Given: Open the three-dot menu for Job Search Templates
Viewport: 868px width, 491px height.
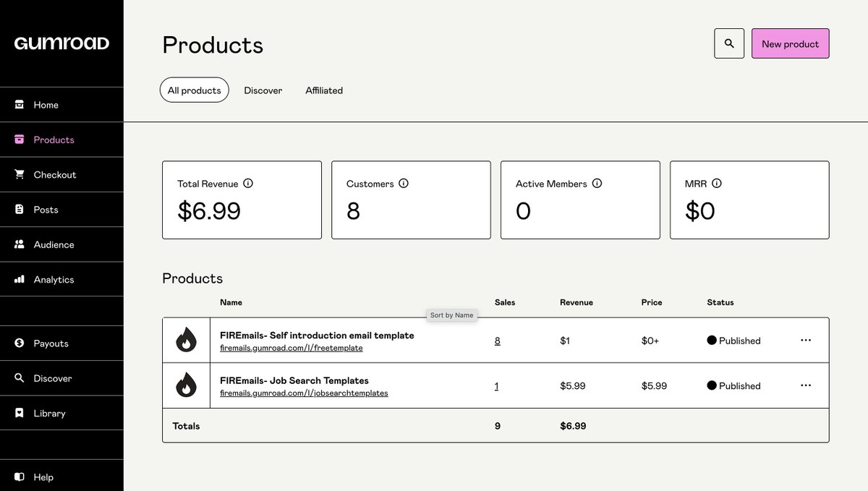Looking at the screenshot, I should pos(806,385).
